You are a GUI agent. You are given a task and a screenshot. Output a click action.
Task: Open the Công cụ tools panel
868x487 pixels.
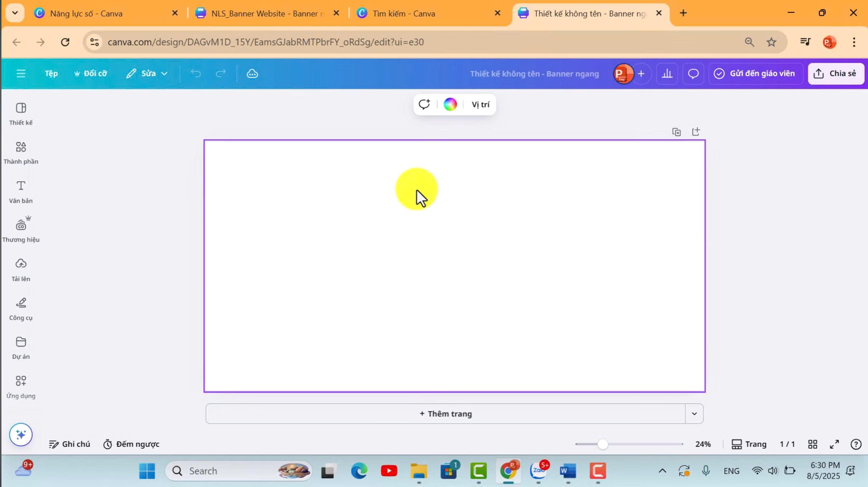21,309
